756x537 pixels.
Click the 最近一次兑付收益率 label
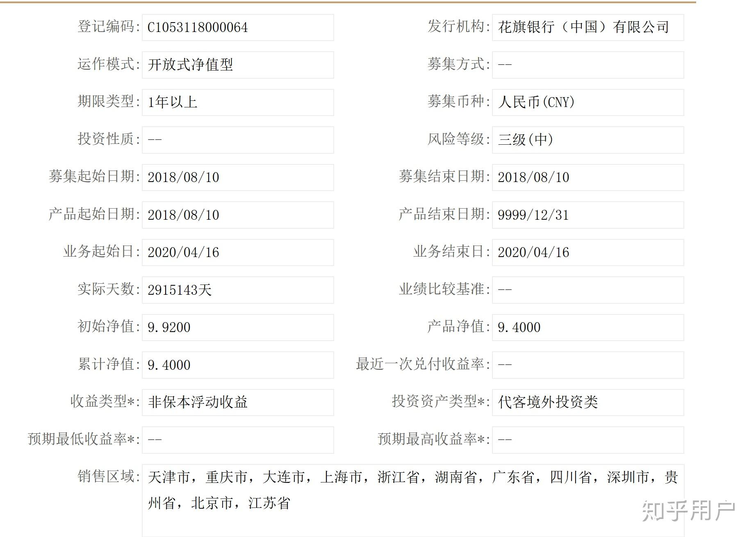[x=423, y=364]
